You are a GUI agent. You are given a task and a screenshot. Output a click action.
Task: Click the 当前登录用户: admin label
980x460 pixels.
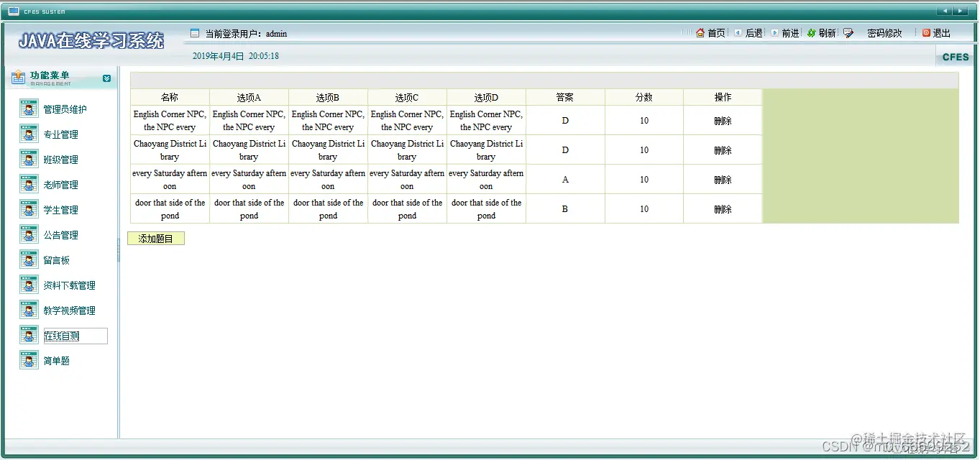pos(247,34)
